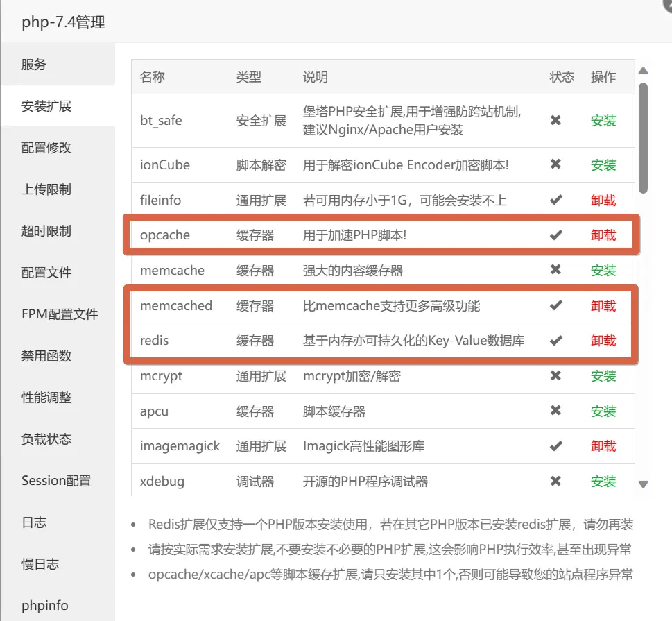
Task: Click the bt_safe 安全扩展 type cell
Action: [x=261, y=121]
